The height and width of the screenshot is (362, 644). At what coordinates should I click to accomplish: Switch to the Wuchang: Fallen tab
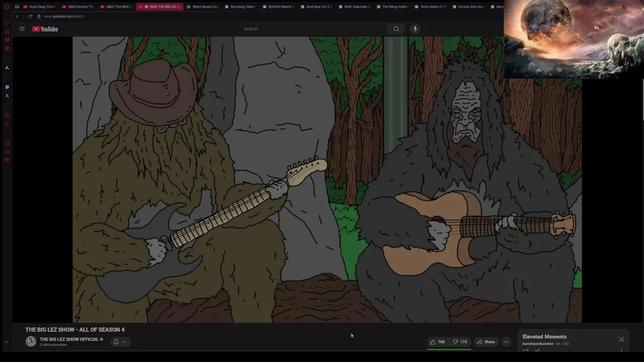240,7
